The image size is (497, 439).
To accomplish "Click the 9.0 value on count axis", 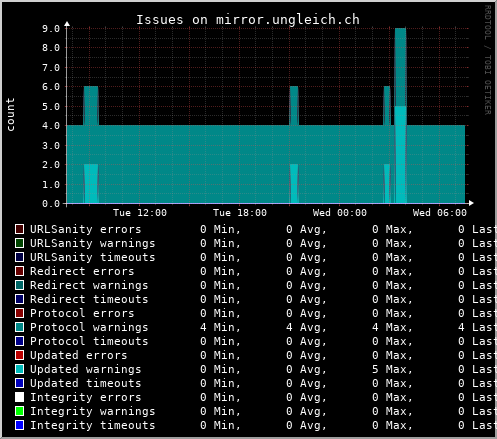I will click(51, 29).
